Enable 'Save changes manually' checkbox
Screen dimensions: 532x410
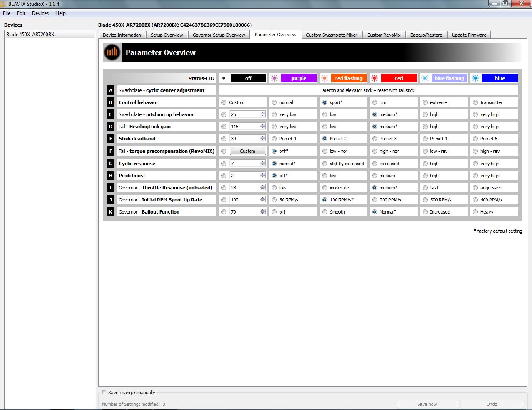[x=104, y=392]
